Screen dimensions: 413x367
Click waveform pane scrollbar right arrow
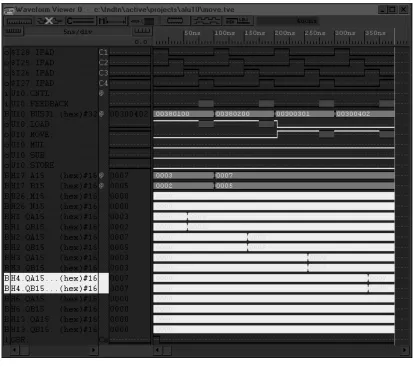click(x=404, y=350)
